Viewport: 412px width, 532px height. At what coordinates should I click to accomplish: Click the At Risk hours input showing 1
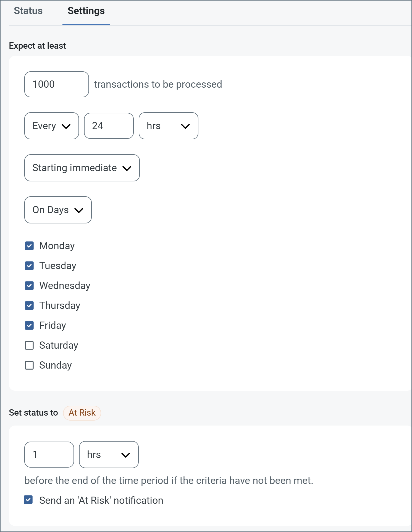click(49, 455)
